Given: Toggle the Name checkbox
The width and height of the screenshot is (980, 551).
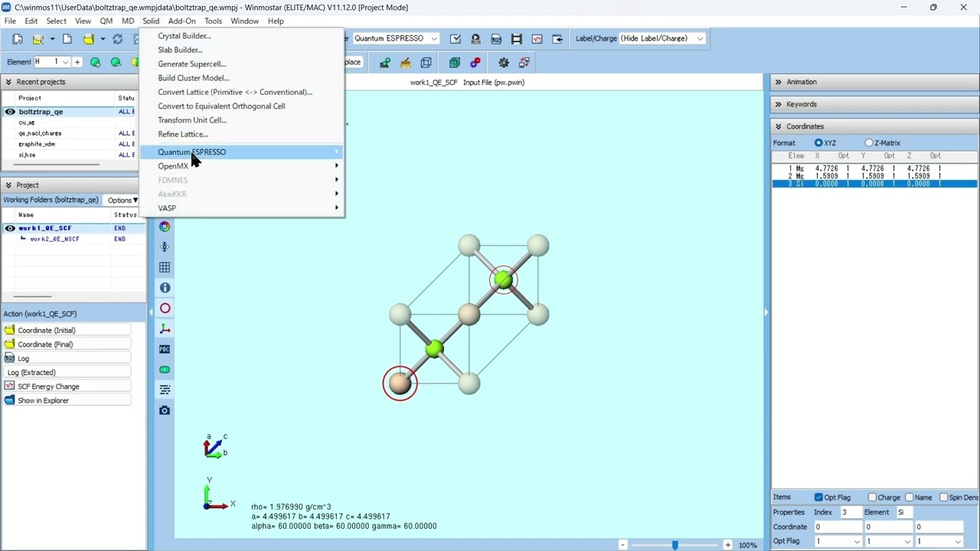Looking at the screenshot, I should [x=910, y=497].
